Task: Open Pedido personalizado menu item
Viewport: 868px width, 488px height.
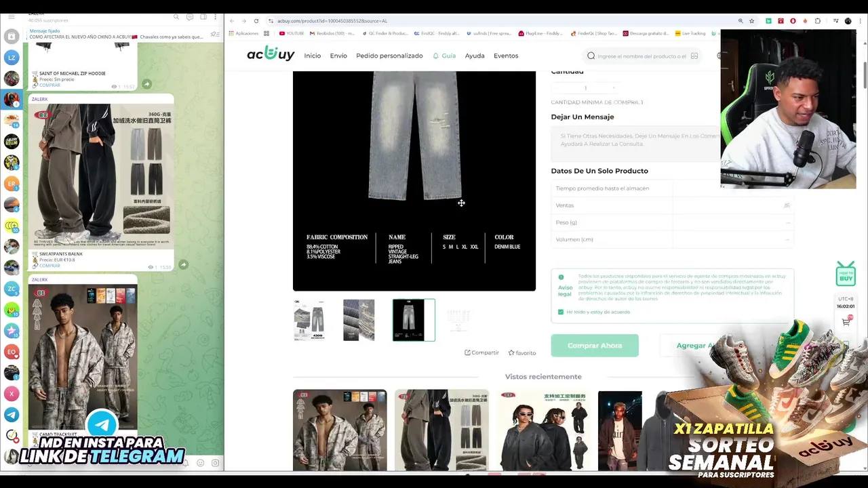Action: coord(389,56)
